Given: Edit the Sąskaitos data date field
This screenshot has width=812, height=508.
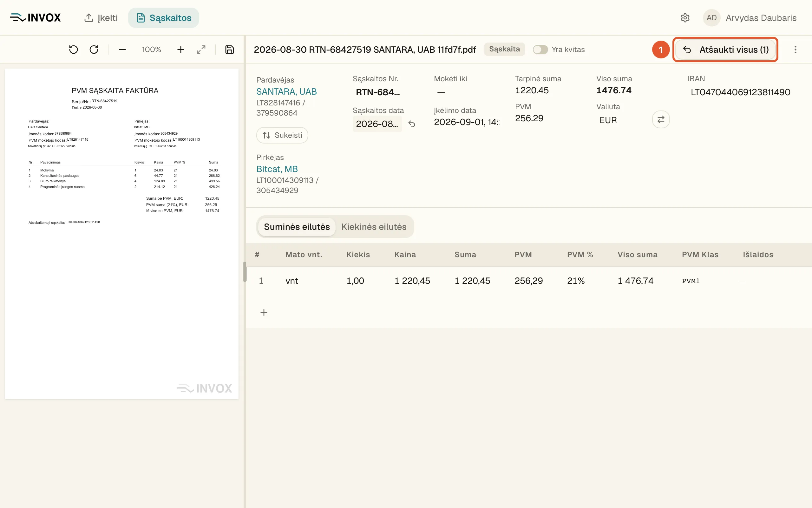Looking at the screenshot, I should [377, 124].
